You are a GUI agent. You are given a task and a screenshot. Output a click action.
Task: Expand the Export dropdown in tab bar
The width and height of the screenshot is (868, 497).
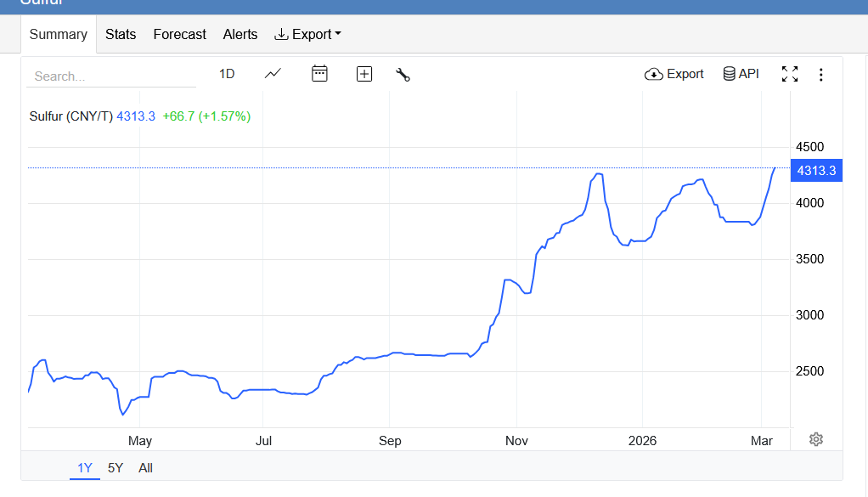pyautogui.click(x=307, y=34)
